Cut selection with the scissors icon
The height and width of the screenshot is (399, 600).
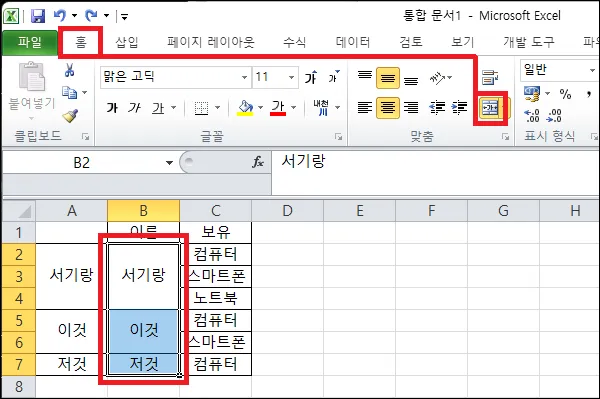tap(69, 70)
